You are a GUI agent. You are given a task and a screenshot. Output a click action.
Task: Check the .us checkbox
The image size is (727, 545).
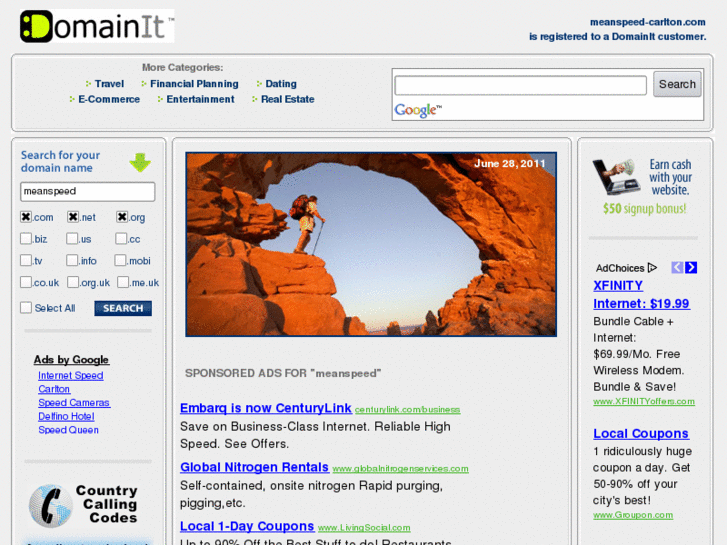tap(72, 238)
